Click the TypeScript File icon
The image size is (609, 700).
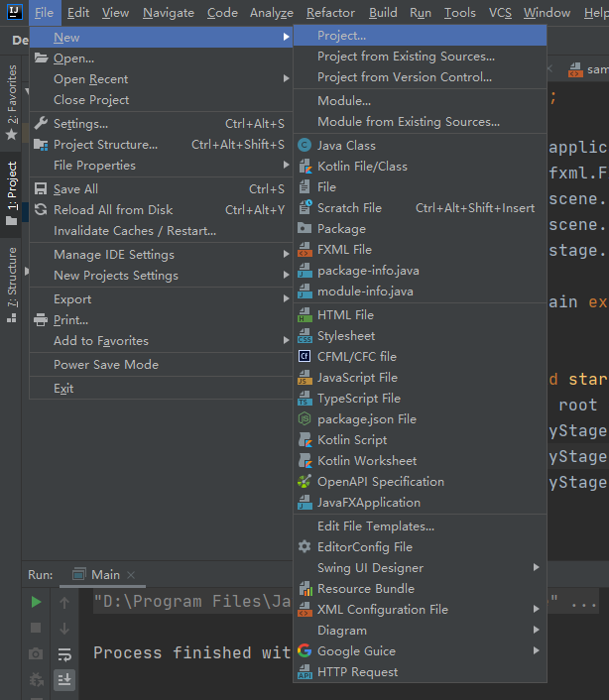pos(304,399)
